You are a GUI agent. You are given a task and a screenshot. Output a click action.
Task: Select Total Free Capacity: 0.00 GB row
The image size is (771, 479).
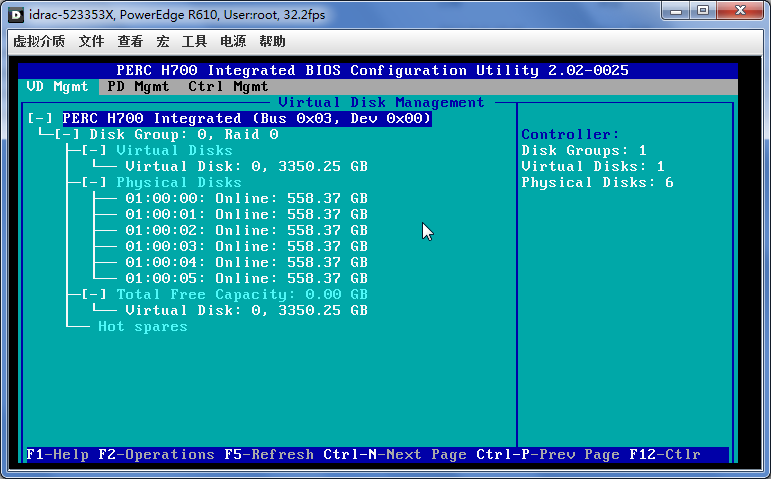point(242,294)
